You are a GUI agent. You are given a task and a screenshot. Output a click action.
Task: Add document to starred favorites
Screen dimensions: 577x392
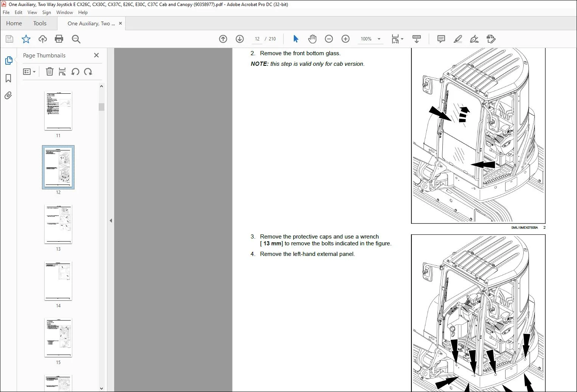(x=26, y=39)
